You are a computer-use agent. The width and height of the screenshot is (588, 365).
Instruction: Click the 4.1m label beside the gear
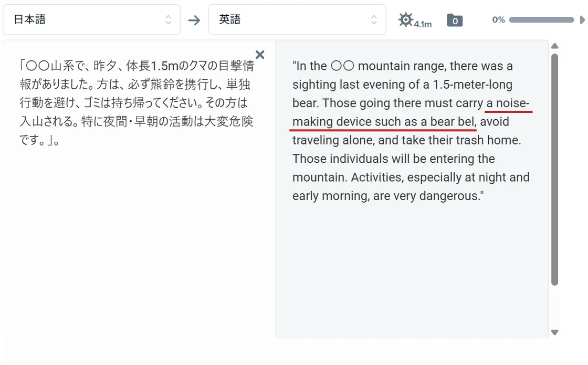(423, 24)
